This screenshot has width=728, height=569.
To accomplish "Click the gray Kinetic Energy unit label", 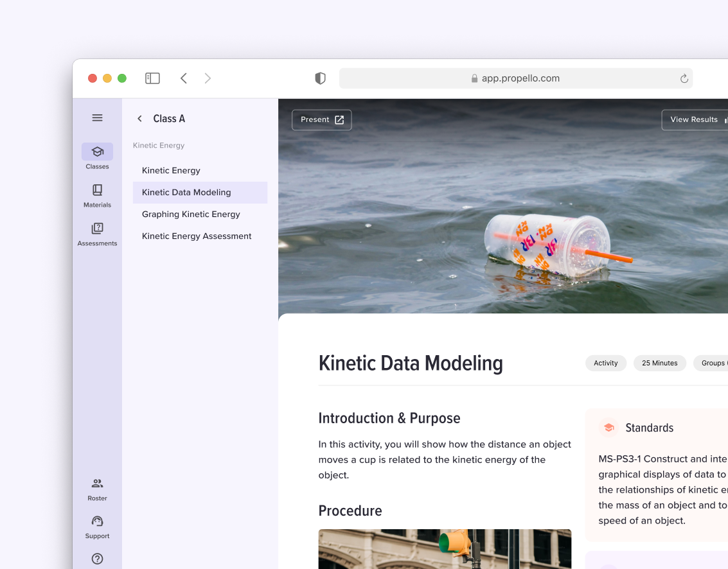I will click(x=158, y=145).
